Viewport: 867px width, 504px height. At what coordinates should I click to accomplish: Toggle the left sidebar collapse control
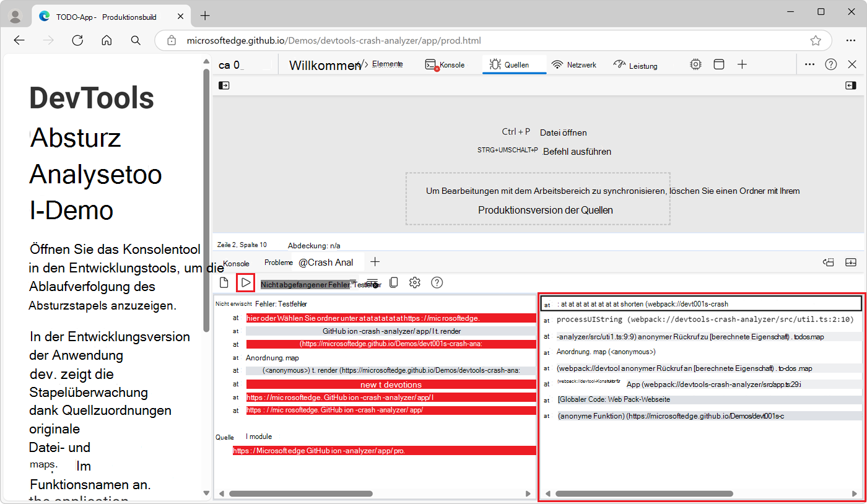(x=224, y=85)
